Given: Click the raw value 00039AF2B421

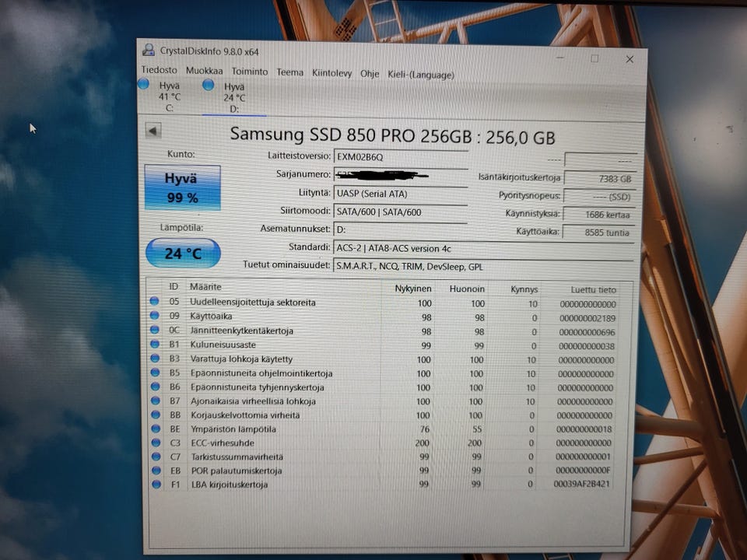Looking at the screenshot, I should click(x=582, y=484).
